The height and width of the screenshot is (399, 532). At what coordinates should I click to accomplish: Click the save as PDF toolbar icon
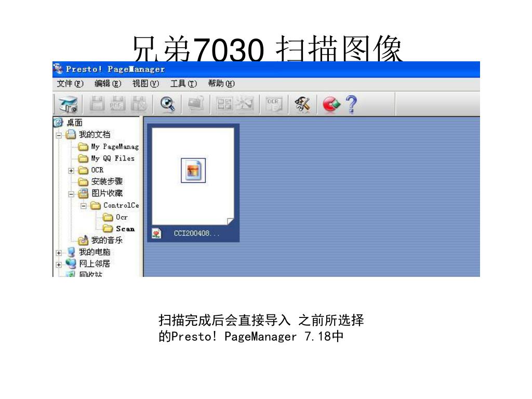(x=117, y=104)
